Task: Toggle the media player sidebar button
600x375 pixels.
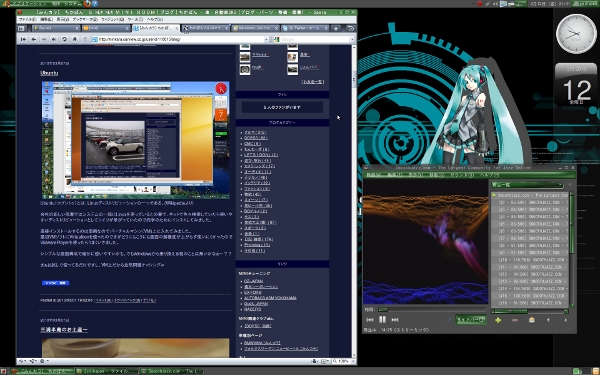Action: [x=471, y=320]
